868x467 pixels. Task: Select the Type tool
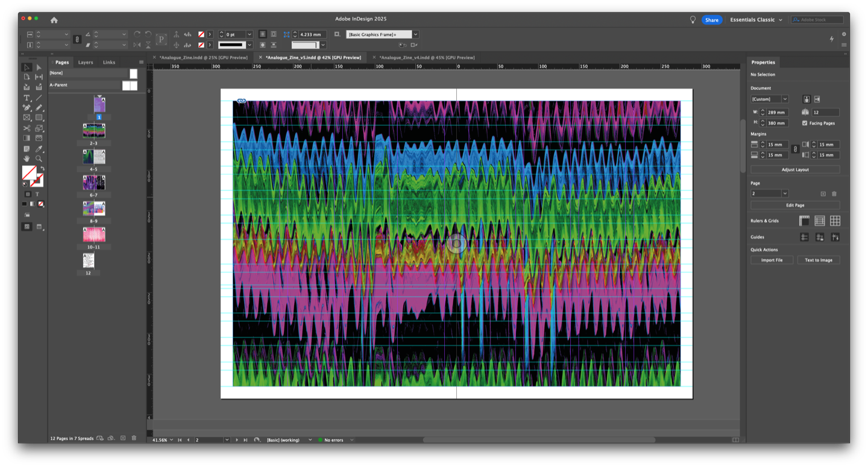(x=27, y=98)
